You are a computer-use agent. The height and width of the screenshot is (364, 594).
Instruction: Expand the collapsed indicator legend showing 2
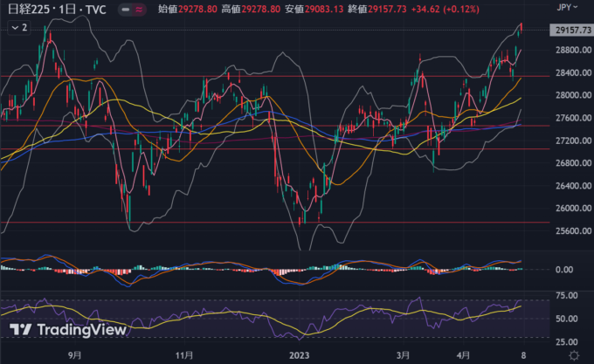[18, 27]
